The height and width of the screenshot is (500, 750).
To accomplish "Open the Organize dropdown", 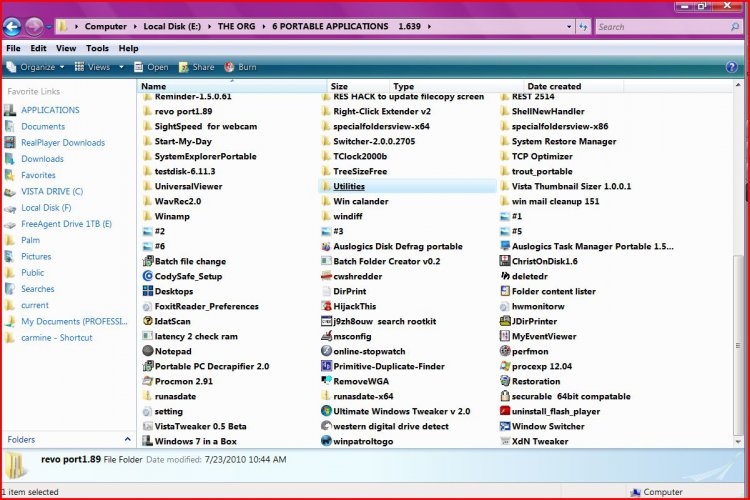I will [36, 67].
